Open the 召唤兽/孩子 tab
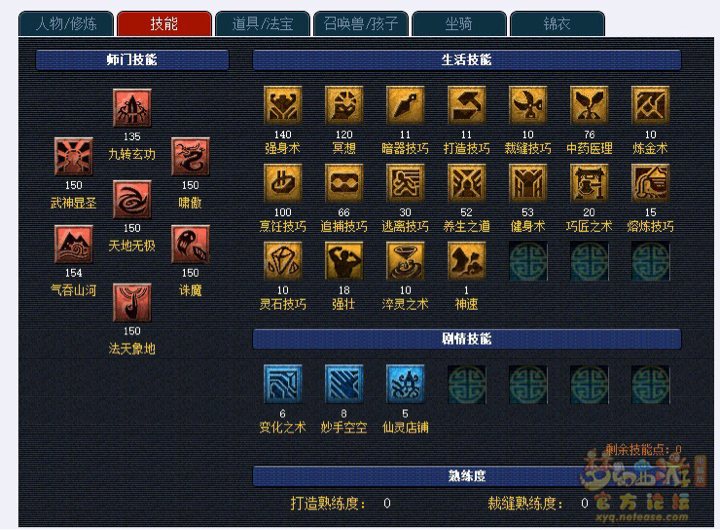 click(x=361, y=24)
